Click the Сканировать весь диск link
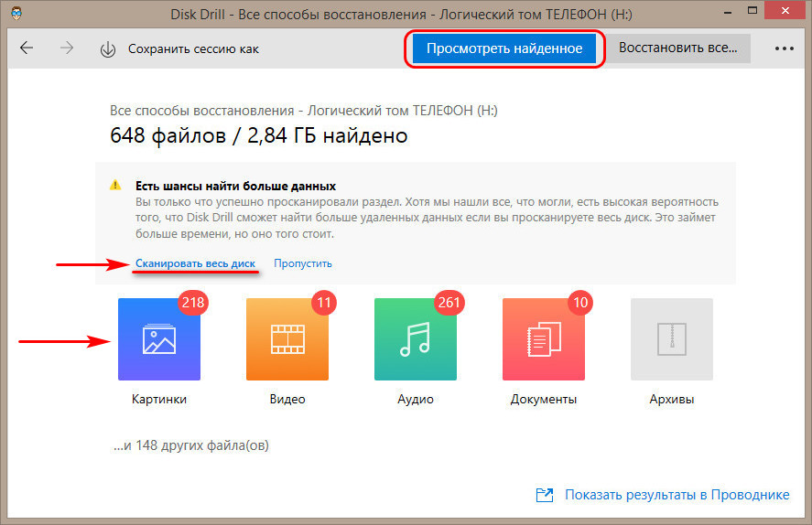Viewport: 812px width, 525px height. pos(195,263)
